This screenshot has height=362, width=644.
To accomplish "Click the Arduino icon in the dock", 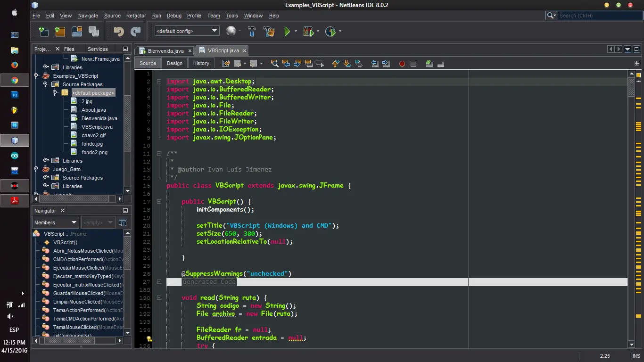I will (15, 156).
